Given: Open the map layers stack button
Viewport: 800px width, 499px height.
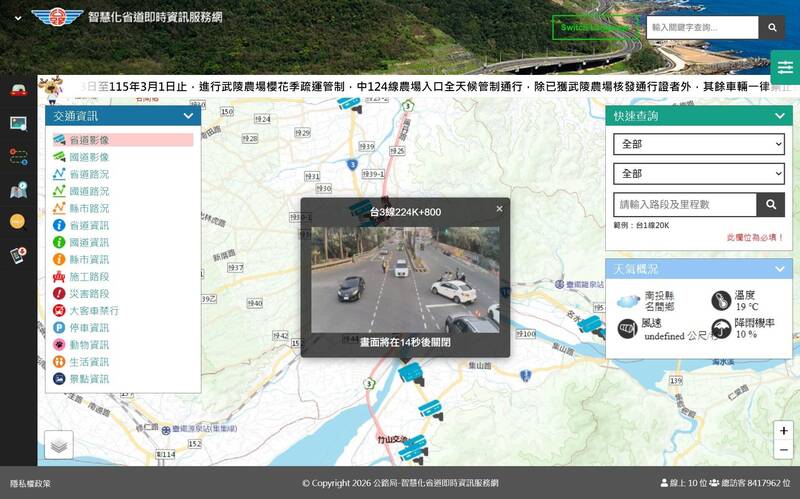Looking at the screenshot, I should pos(59,445).
